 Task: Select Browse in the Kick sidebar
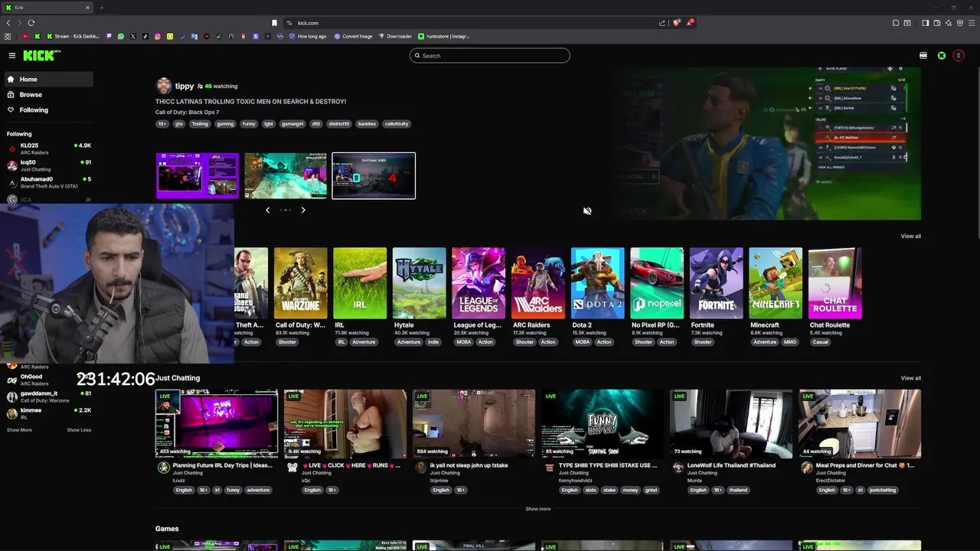47,95
